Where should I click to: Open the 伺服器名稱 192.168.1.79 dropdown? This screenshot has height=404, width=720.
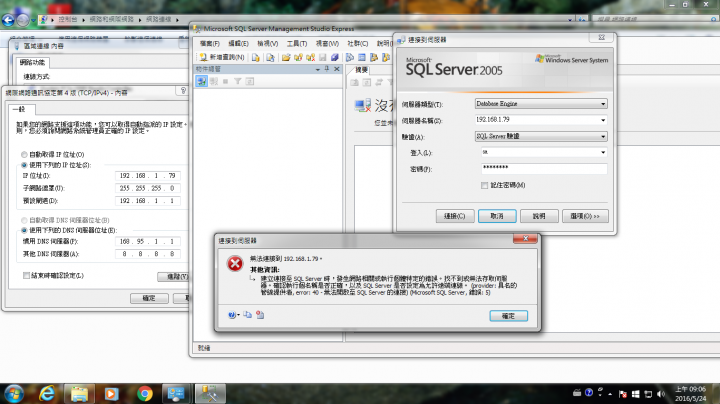point(603,120)
